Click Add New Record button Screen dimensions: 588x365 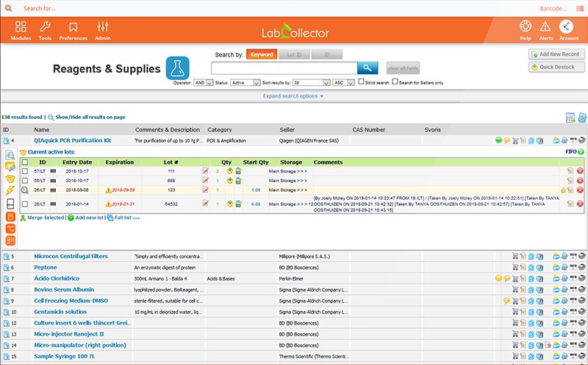[x=556, y=54]
